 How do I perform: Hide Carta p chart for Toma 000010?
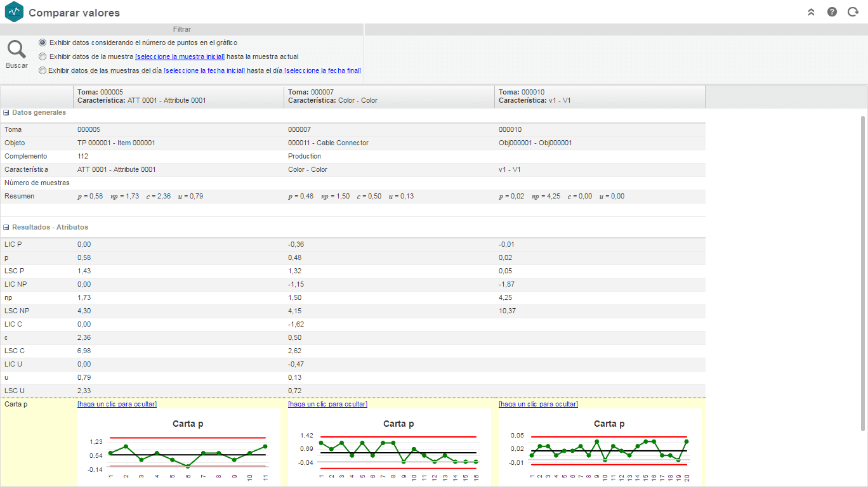[538, 404]
